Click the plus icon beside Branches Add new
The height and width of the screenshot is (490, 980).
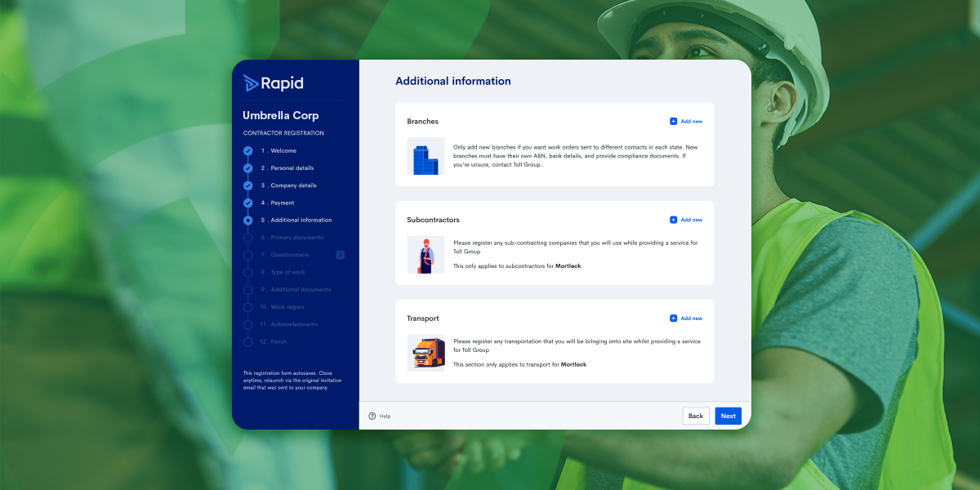coord(673,121)
